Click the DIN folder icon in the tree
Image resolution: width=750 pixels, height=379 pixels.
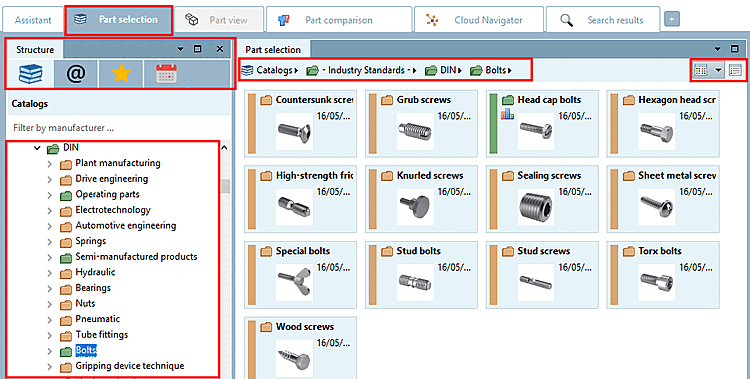[53, 149]
